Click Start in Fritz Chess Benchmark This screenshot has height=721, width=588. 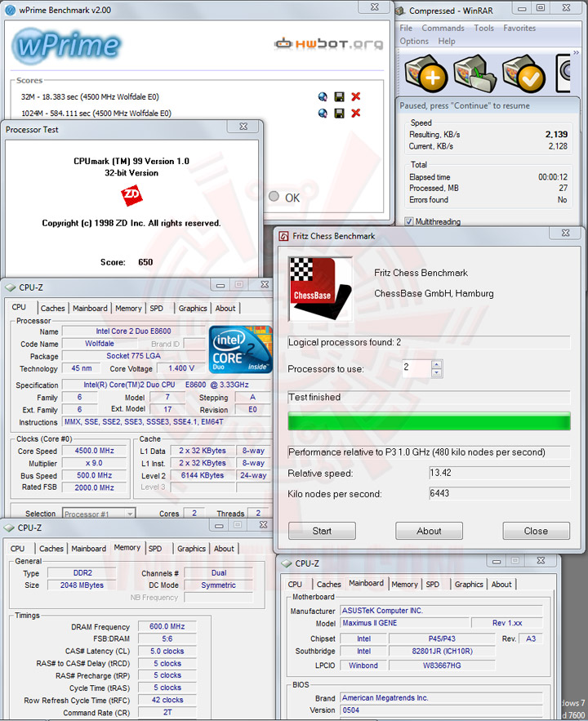[322, 531]
